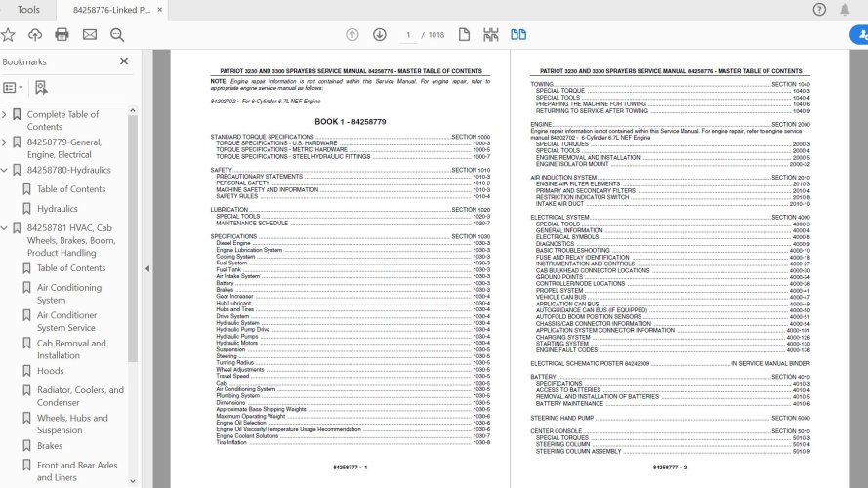The width and height of the screenshot is (868, 488).
Task: Open the Hydraulics sub-bookmark
Action: [x=57, y=209]
